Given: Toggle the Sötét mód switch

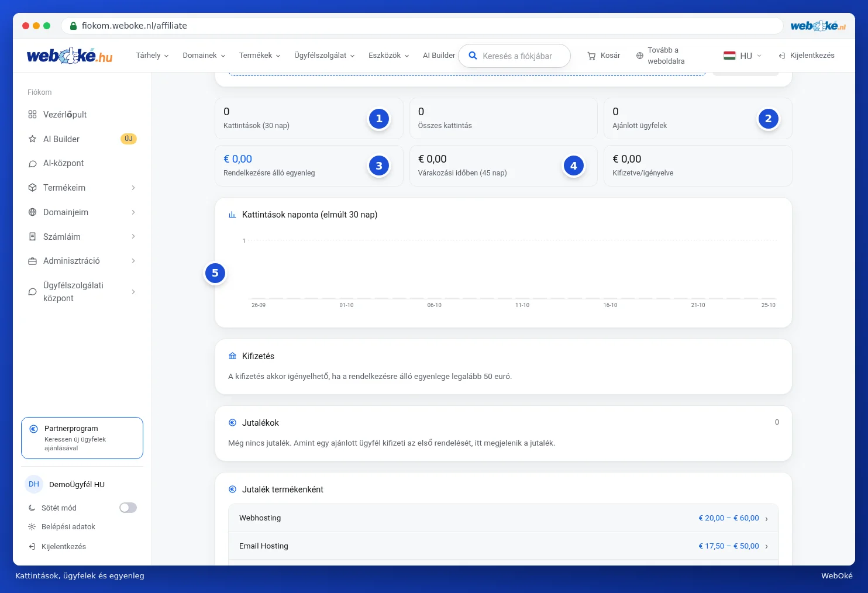Looking at the screenshot, I should (128, 508).
